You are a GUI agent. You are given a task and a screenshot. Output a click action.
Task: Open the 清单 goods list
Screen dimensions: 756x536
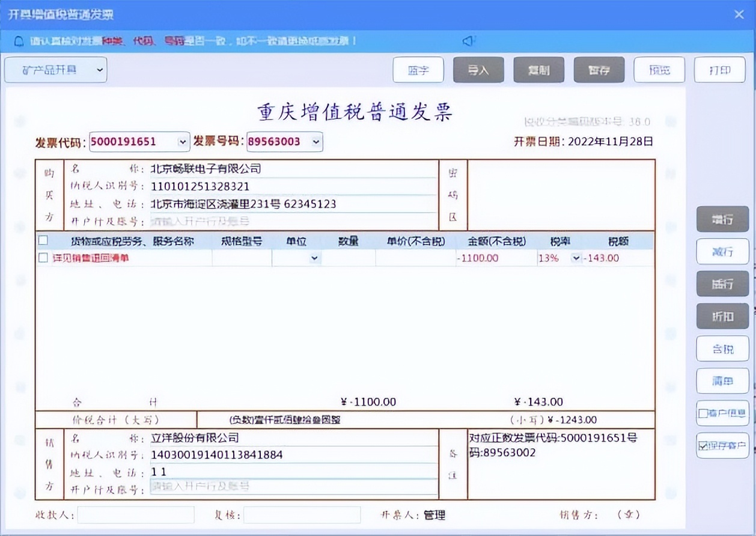[722, 381]
